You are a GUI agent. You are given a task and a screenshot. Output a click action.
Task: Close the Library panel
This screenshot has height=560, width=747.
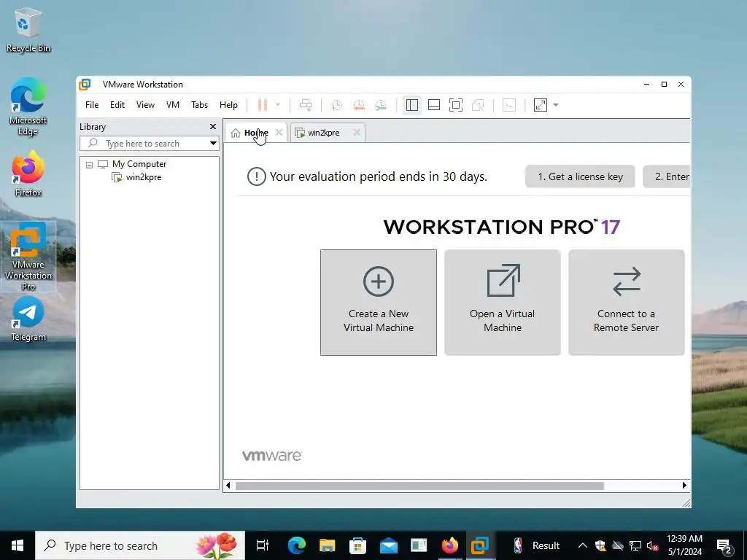[213, 127]
